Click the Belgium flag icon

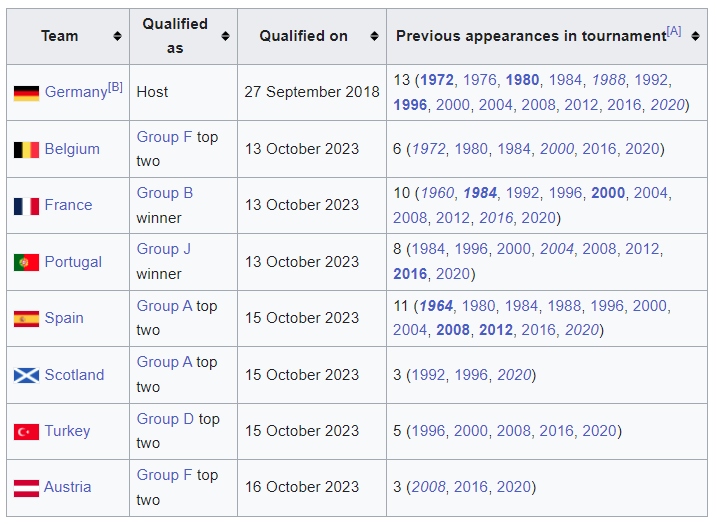[26, 150]
